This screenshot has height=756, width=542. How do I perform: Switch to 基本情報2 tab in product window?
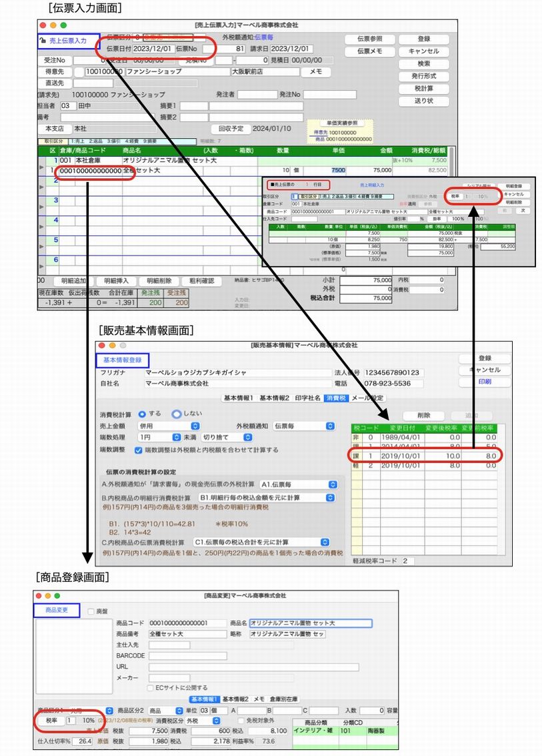[235, 699]
